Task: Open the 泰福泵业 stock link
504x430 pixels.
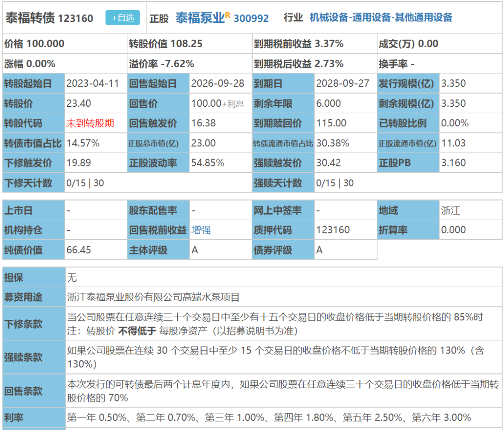Action: 200,18
